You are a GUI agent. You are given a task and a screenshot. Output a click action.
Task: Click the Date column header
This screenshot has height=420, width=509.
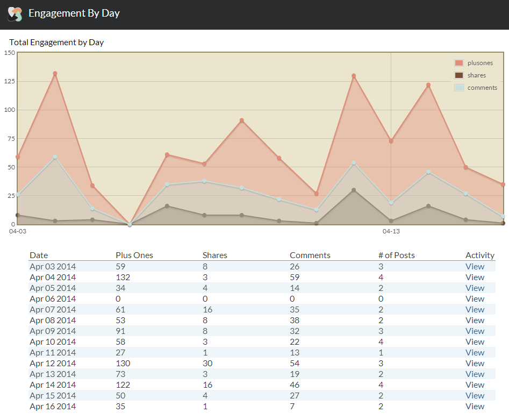point(39,255)
